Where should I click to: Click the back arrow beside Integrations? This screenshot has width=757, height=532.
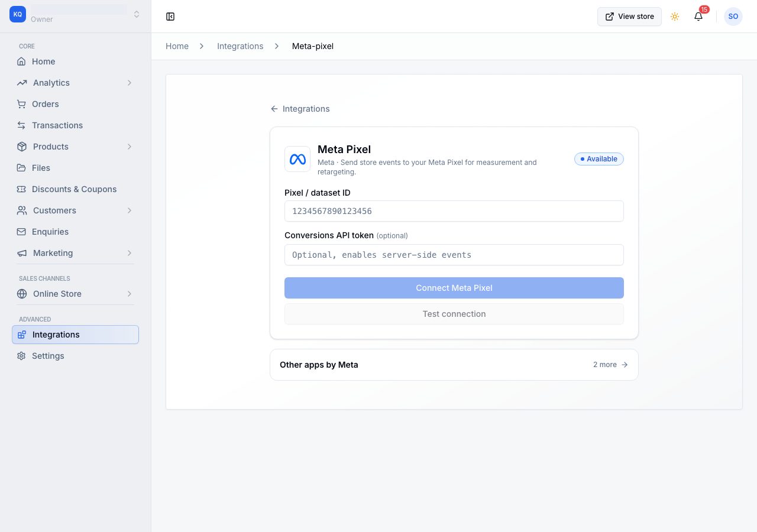click(x=274, y=109)
